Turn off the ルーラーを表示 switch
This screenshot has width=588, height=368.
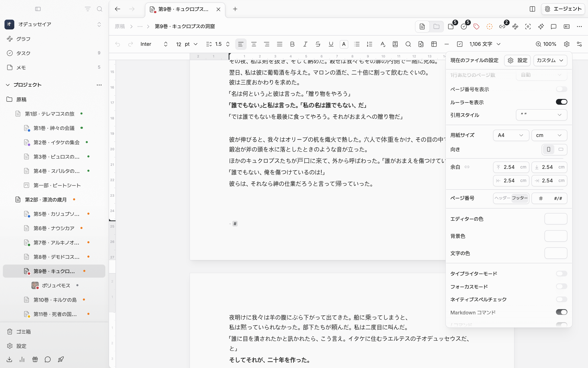(x=561, y=102)
